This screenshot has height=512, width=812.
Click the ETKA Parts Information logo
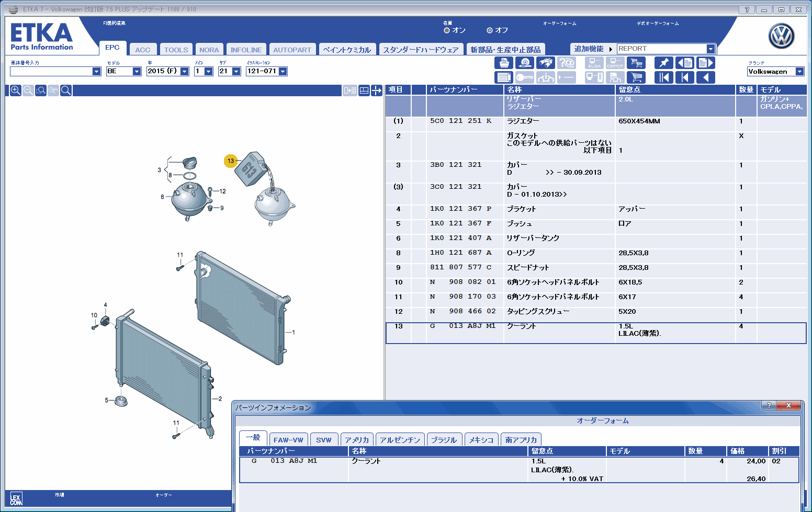pos(42,36)
